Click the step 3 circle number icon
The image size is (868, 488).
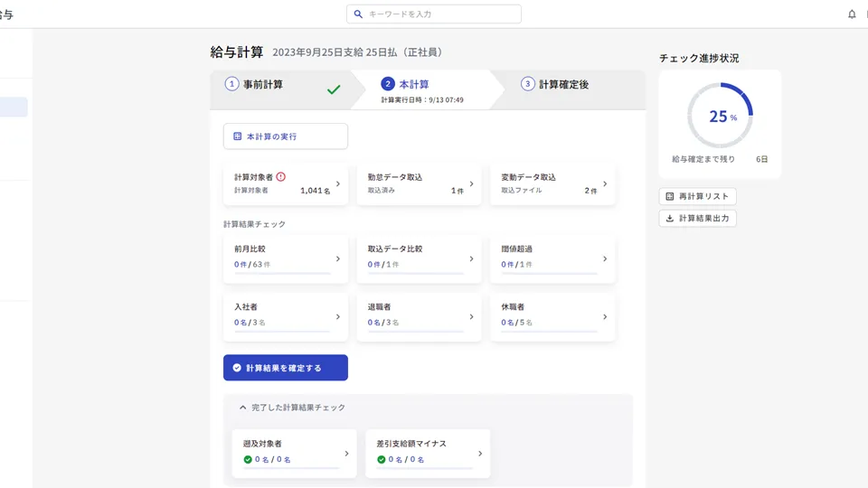[x=527, y=83]
